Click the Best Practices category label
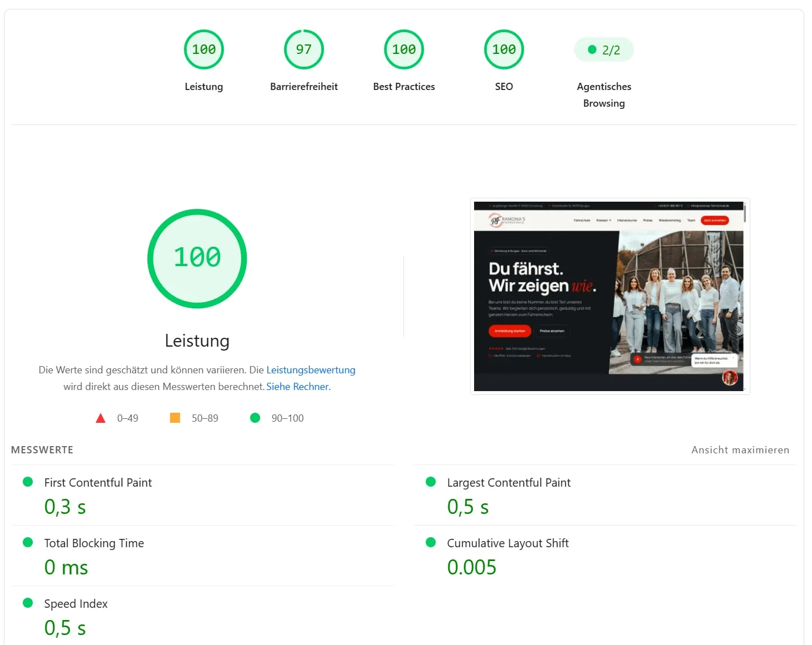812x645 pixels. click(404, 87)
